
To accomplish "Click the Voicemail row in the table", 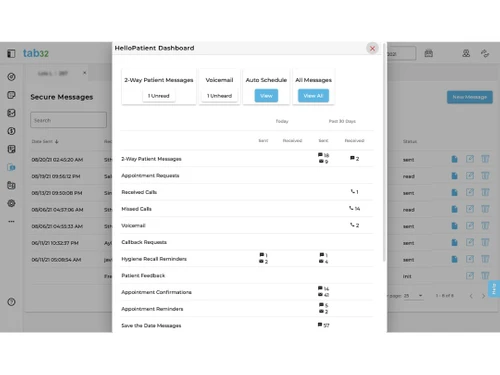I will pyautogui.click(x=247, y=226).
